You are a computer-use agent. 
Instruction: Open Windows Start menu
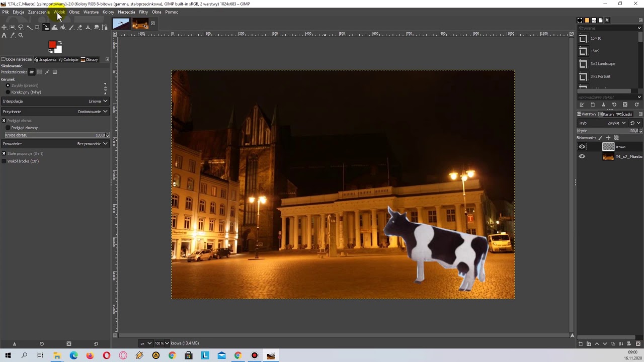pyautogui.click(x=8, y=355)
